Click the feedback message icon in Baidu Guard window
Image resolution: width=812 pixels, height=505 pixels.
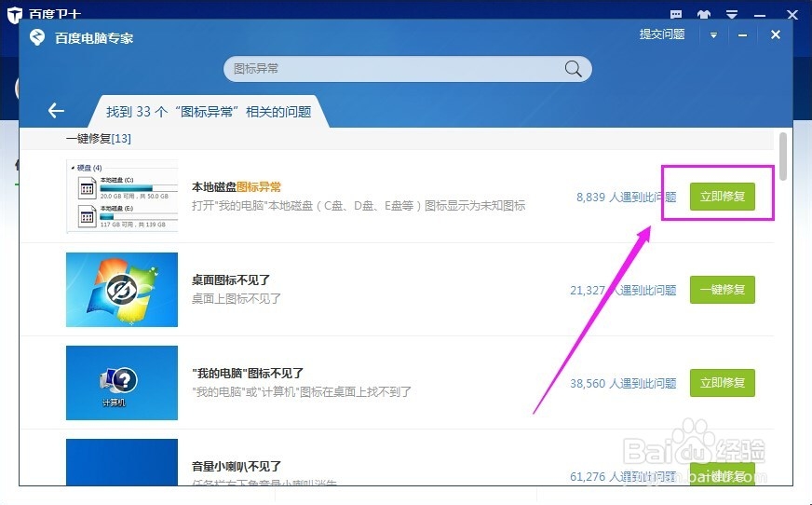676,14
